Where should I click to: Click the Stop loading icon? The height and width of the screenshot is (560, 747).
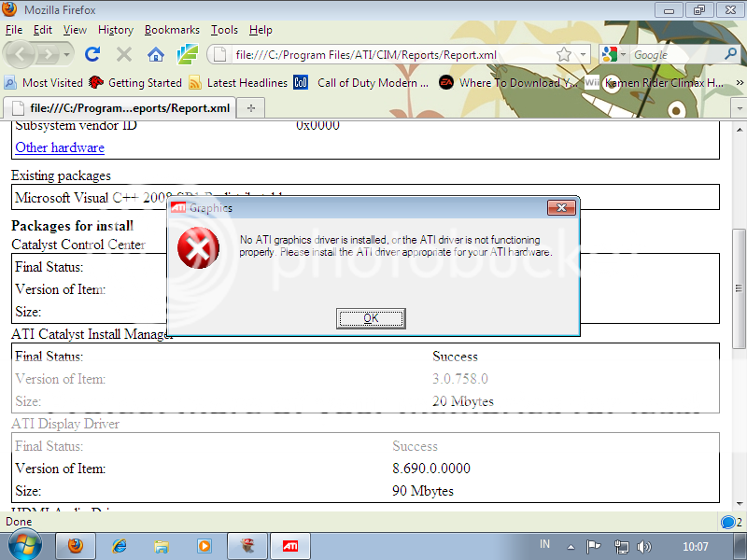(123, 54)
